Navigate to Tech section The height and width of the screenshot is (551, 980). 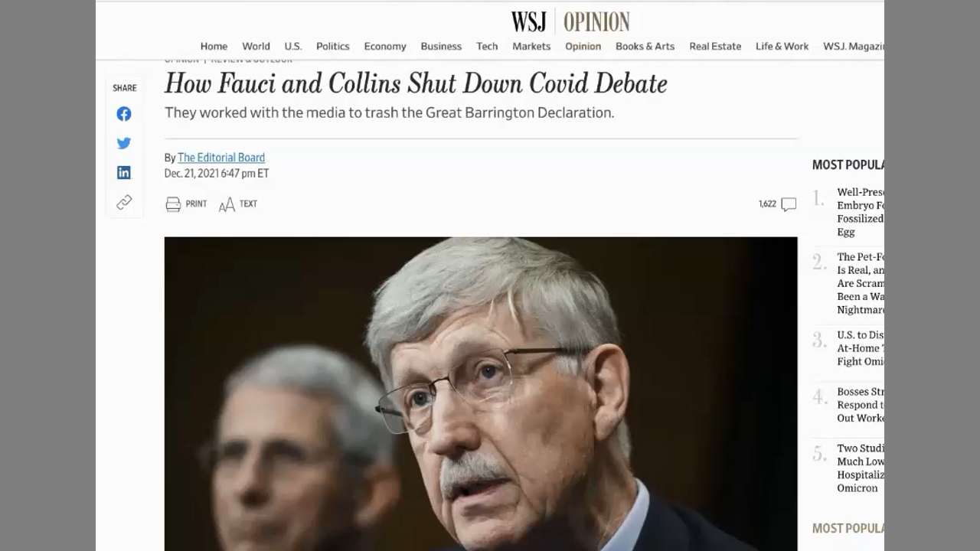tap(487, 46)
